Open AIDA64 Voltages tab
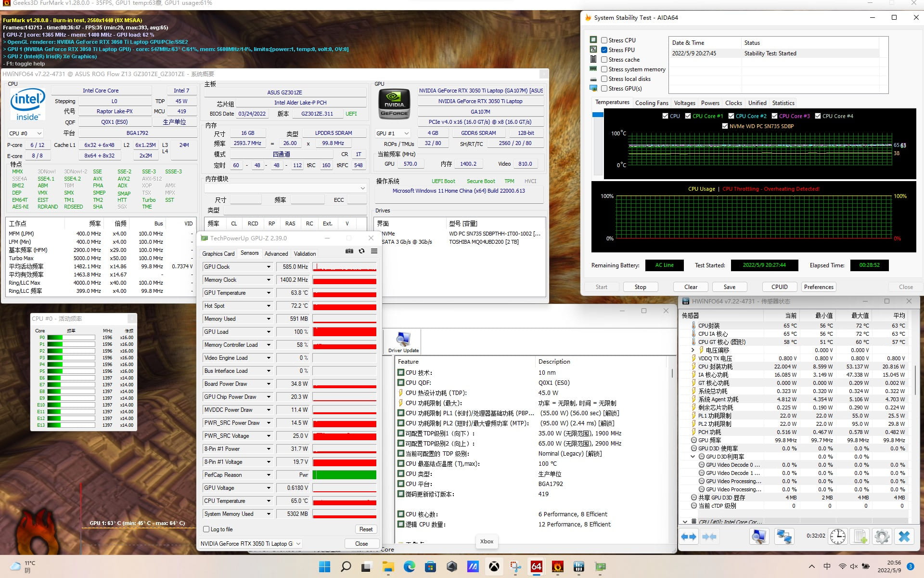Viewport: 924px width, 578px height. 684,103
